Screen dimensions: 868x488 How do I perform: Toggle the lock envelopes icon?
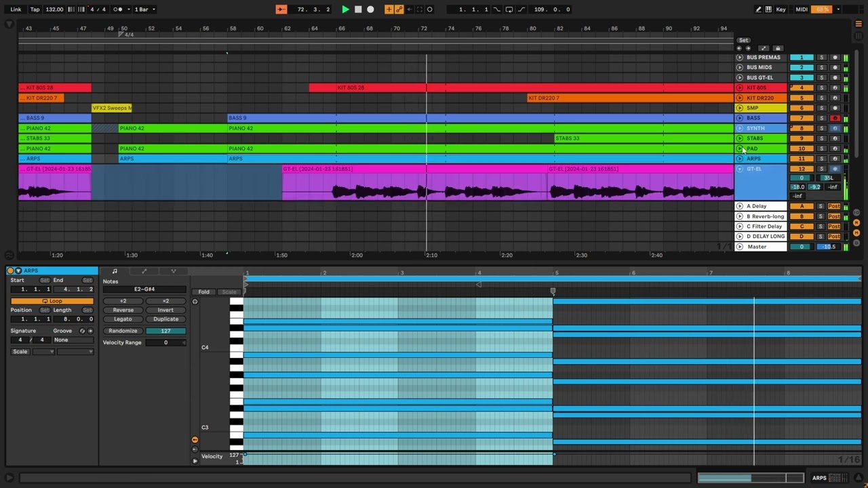(x=778, y=48)
